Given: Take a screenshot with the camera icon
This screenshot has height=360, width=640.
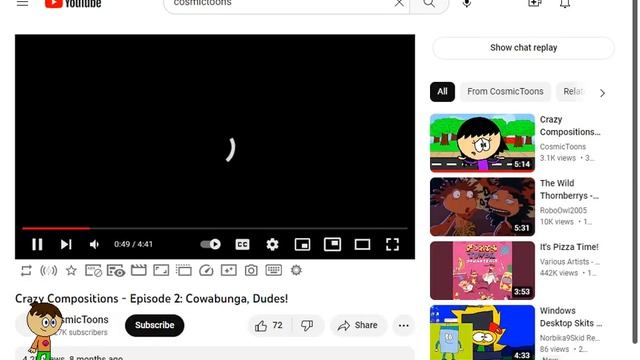Looking at the screenshot, I should point(251,270).
